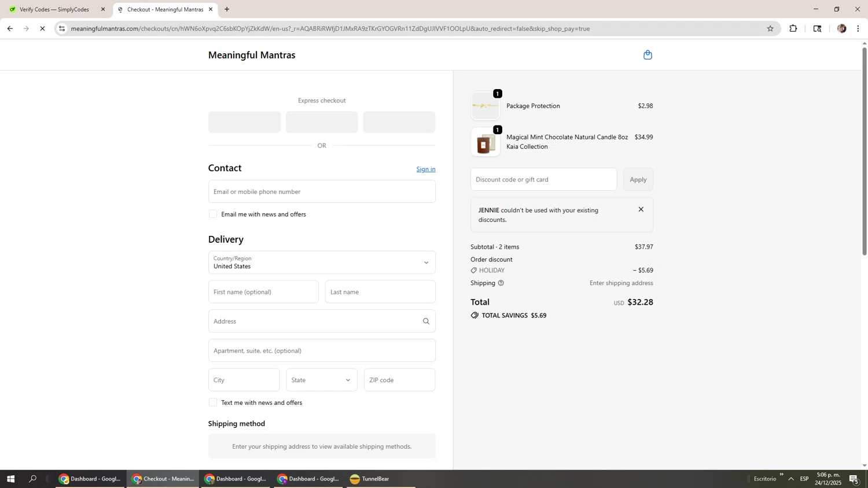Open Chrome three-dot menu

858,28
